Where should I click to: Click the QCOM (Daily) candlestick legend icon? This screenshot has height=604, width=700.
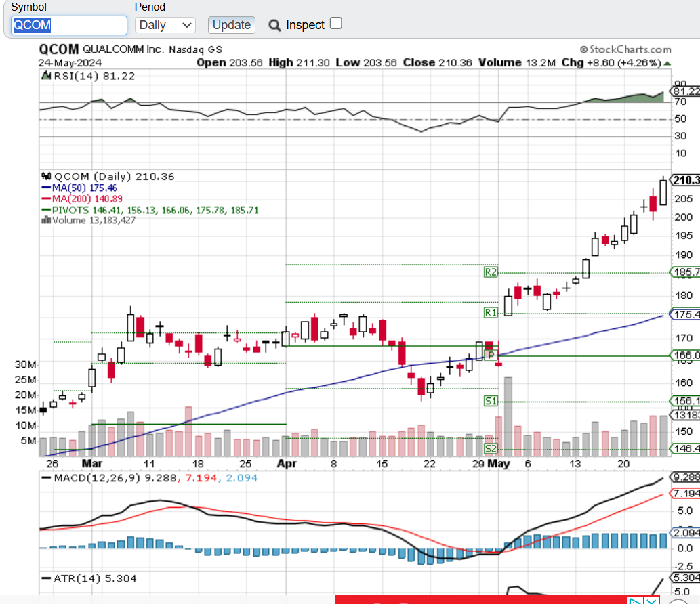46,176
